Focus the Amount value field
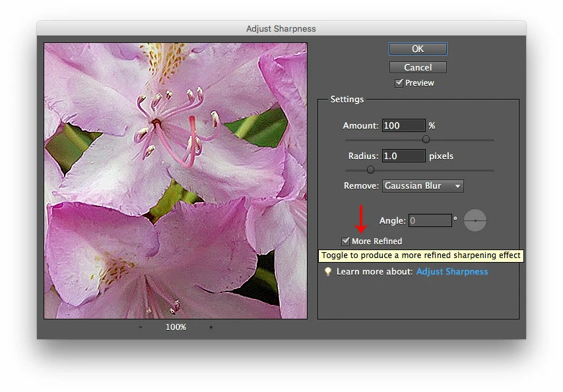Viewport: 563px width, 392px height. point(403,125)
